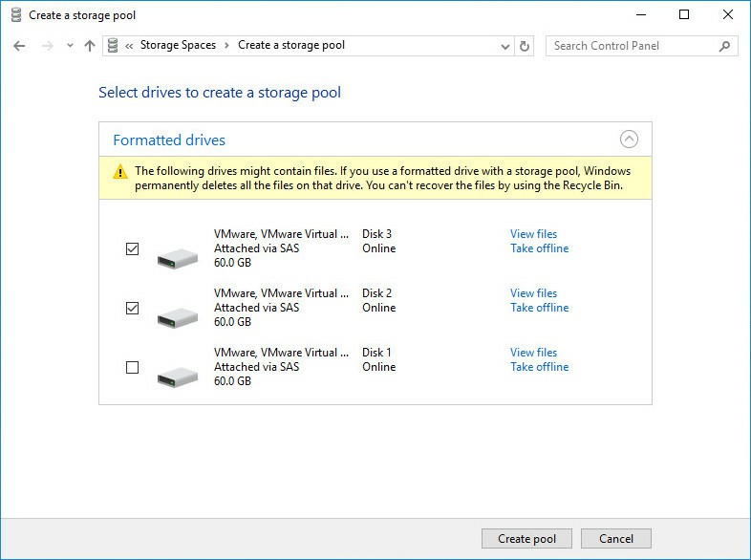This screenshot has height=560, width=751.
Task: Click the search magnifier icon
Action: [x=724, y=46]
